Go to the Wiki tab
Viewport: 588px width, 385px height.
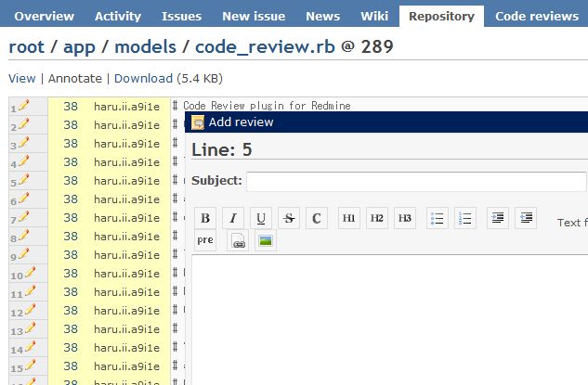(x=374, y=16)
